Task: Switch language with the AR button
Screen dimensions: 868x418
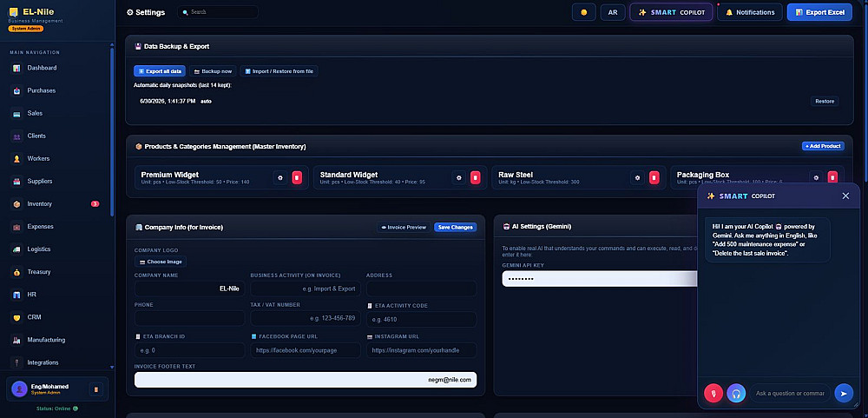Action: click(x=613, y=12)
